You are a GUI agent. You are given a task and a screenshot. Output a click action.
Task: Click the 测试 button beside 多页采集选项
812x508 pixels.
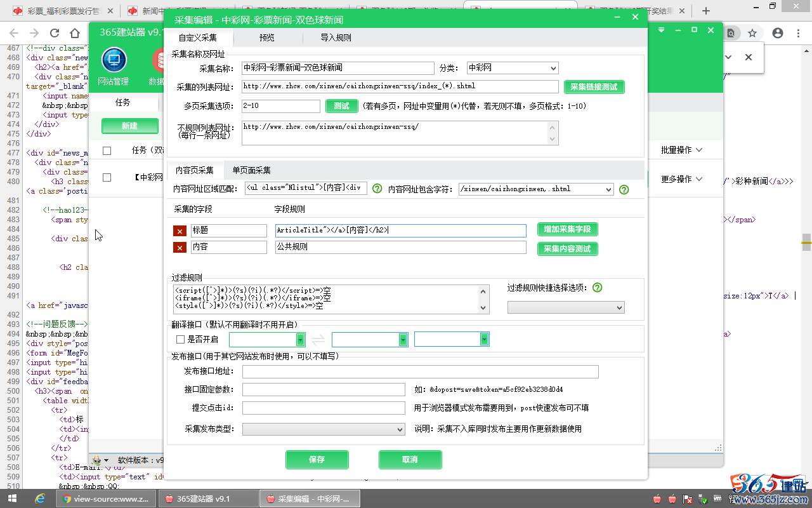pyautogui.click(x=341, y=106)
